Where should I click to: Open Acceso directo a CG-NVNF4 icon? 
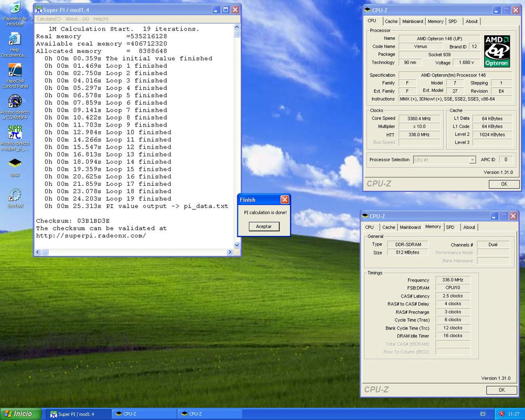tap(15, 107)
